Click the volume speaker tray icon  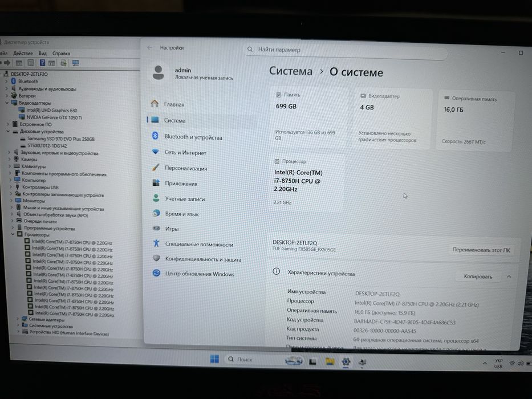coord(521,364)
